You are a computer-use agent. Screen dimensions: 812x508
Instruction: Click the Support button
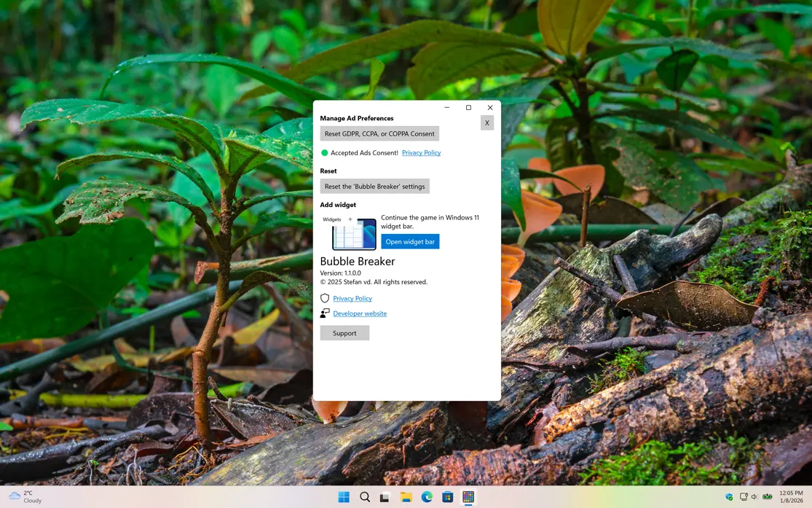tap(344, 333)
